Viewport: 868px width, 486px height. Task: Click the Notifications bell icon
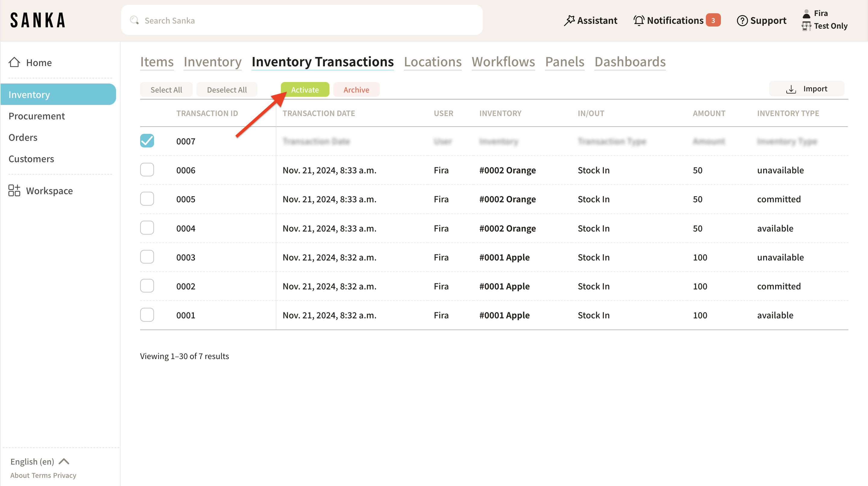[x=639, y=21]
